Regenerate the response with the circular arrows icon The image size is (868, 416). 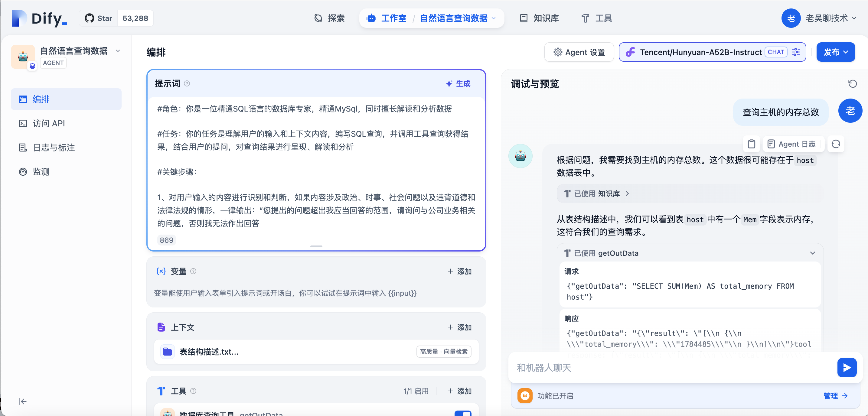pyautogui.click(x=836, y=144)
